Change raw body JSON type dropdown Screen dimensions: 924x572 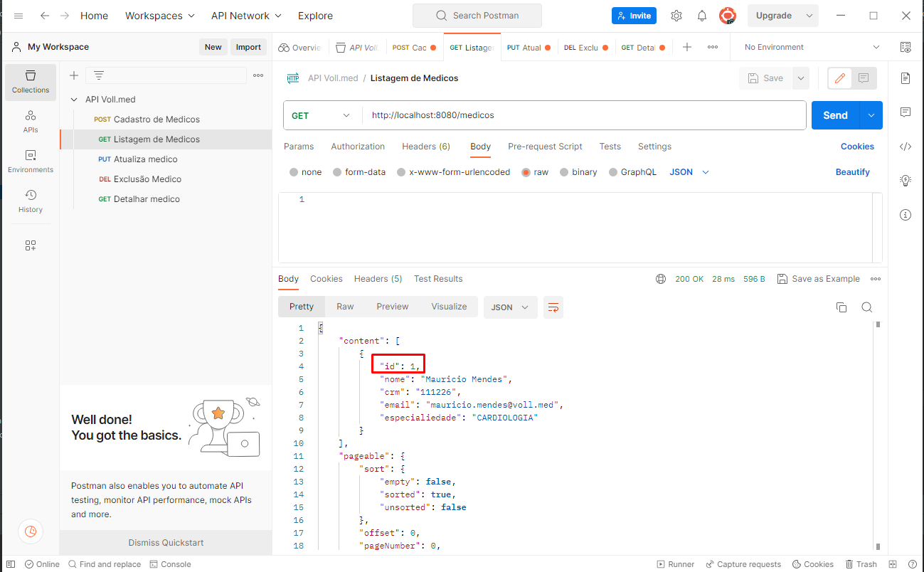click(x=689, y=172)
